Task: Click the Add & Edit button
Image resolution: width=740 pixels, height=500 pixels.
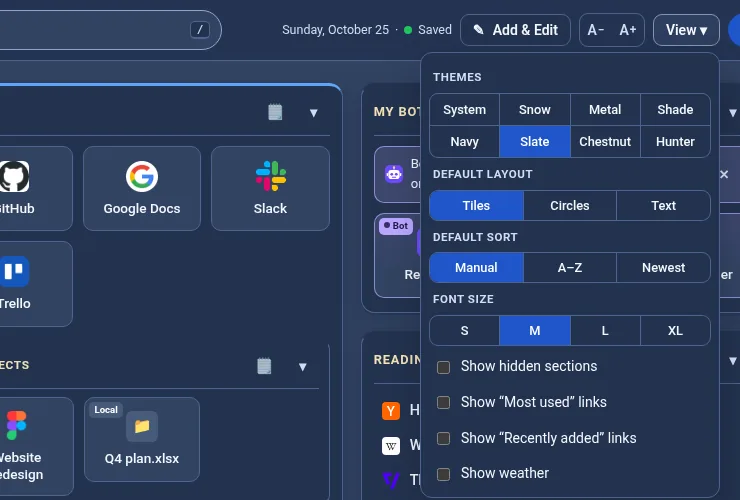Action: 515,30
